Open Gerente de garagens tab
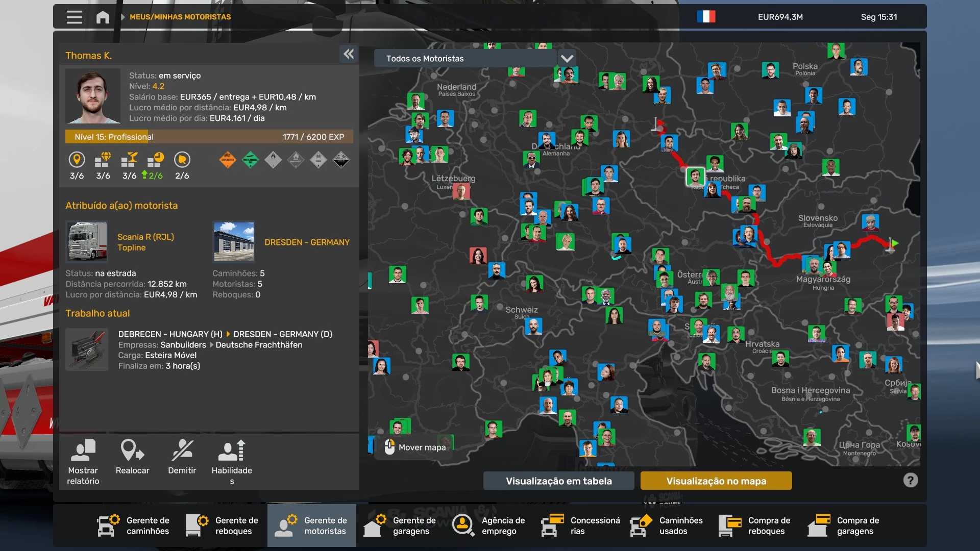 click(x=400, y=525)
